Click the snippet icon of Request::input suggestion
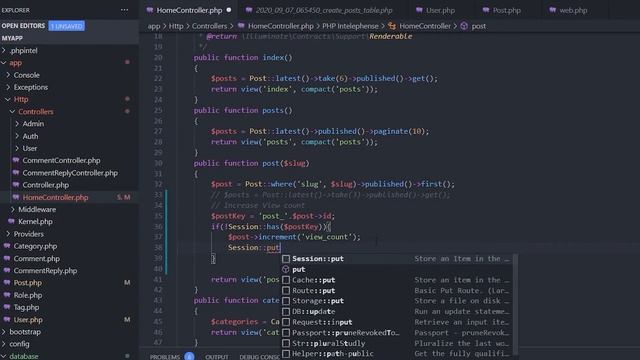Screen dimensions: 640x360 [x=286, y=322]
